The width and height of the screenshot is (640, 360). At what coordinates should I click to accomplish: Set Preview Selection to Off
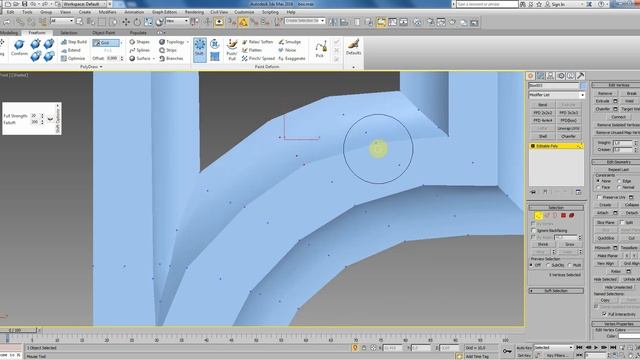point(531,265)
